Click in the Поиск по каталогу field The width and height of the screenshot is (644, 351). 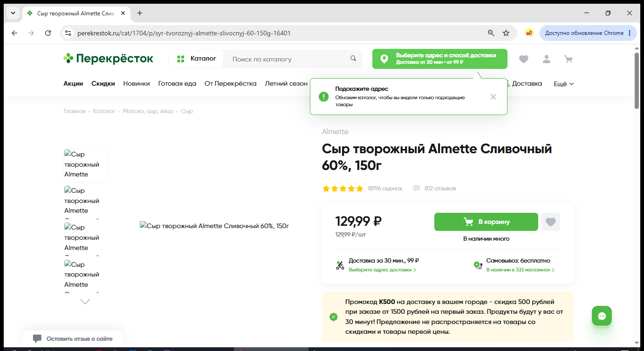(289, 59)
